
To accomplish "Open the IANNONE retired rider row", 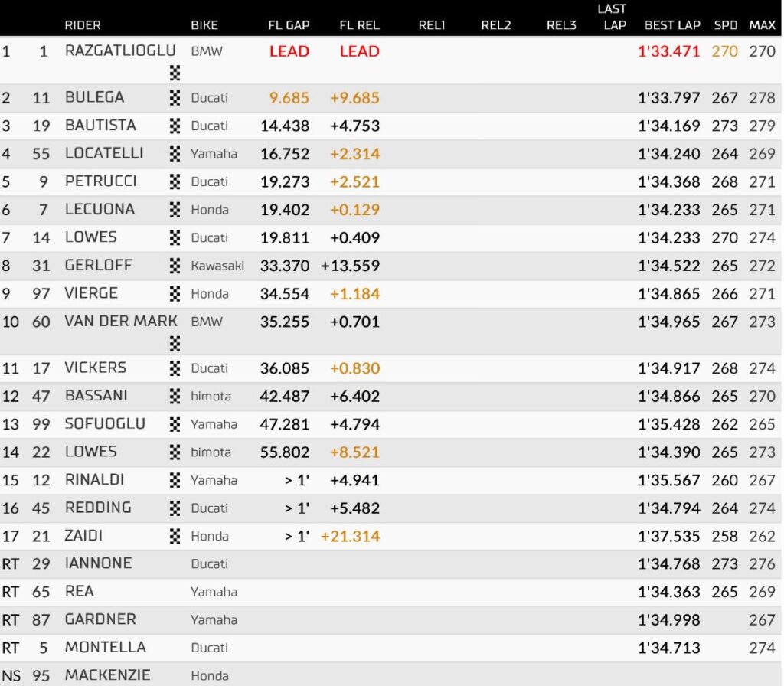I will [x=390, y=564].
